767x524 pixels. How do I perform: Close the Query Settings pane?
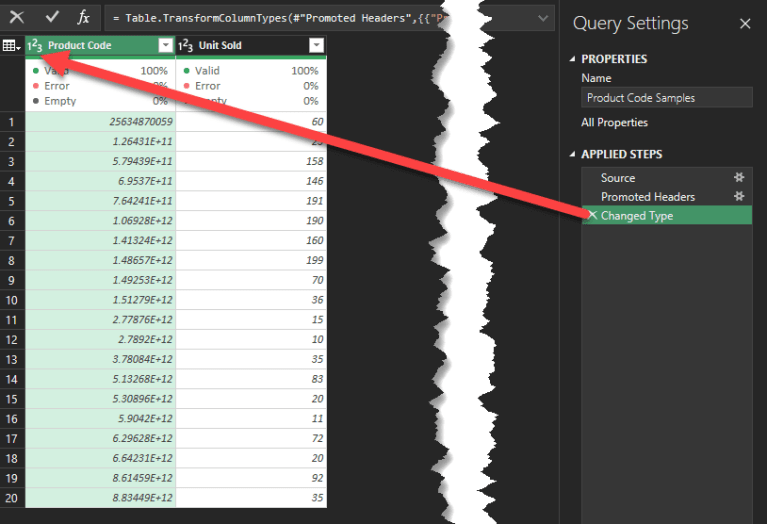(744, 24)
